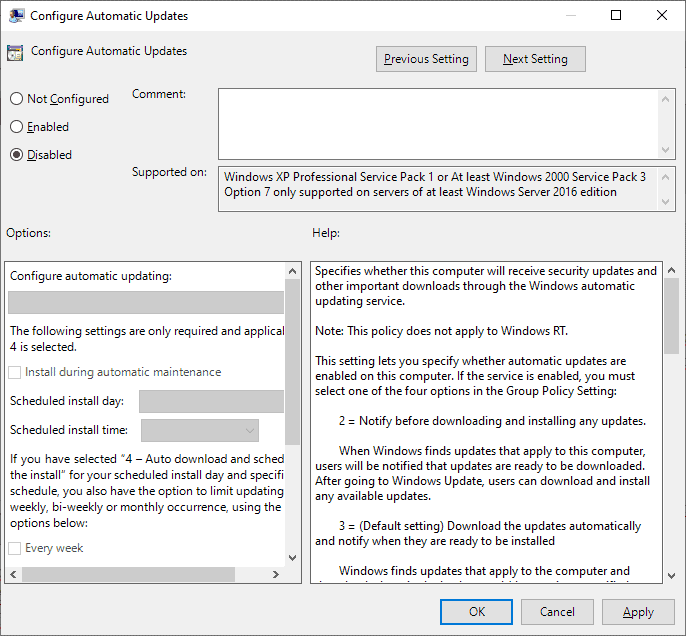The image size is (686, 636).
Task: Go to Next Setting
Action: click(535, 59)
